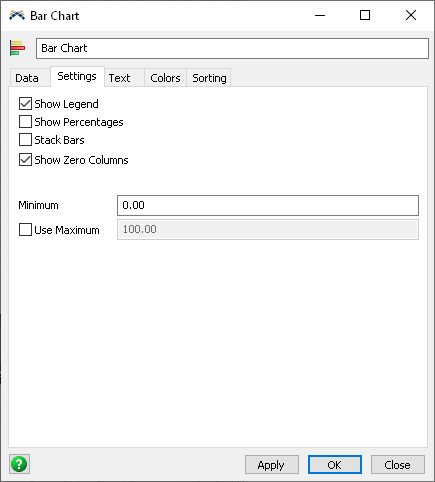Image resolution: width=435 pixels, height=482 pixels.
Task: Enable the Stack Bars checkbox
Action: point(25,140)
